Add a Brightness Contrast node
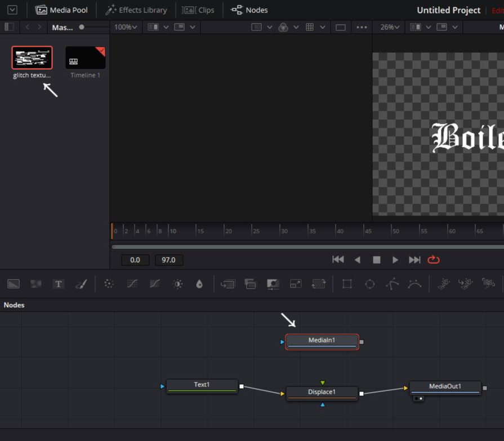 (x=177, y=284)
